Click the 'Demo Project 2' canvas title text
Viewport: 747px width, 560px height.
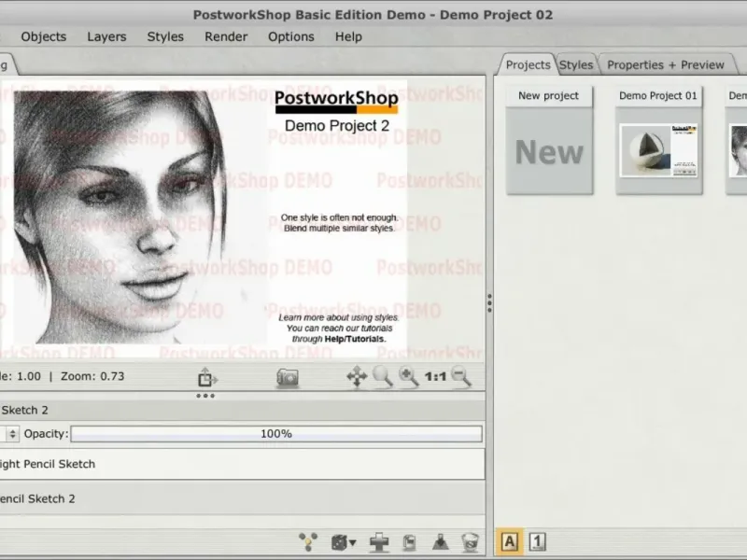click(337, 126)
